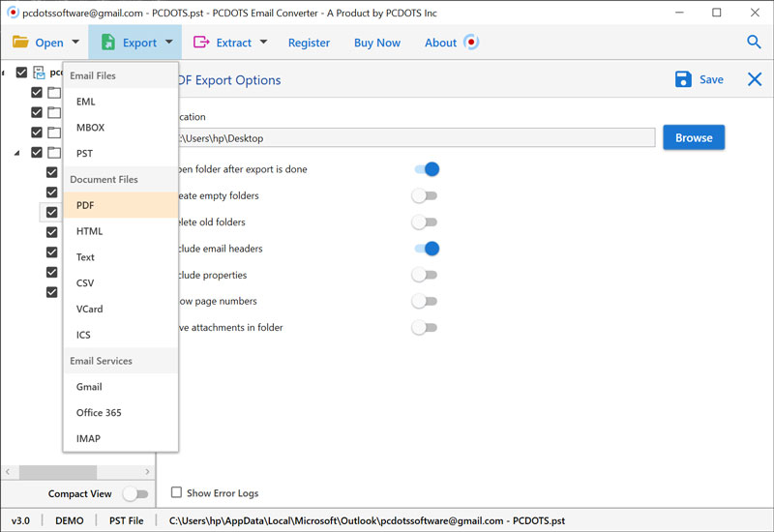
Task: Open the Register link
Action: click(x=309, y=43)
